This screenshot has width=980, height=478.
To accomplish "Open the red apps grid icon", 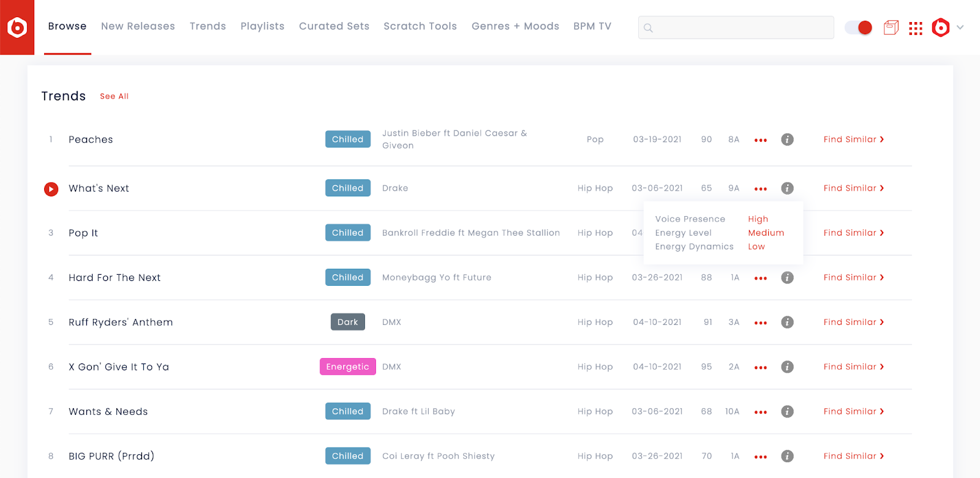I will tap(916, 28).
